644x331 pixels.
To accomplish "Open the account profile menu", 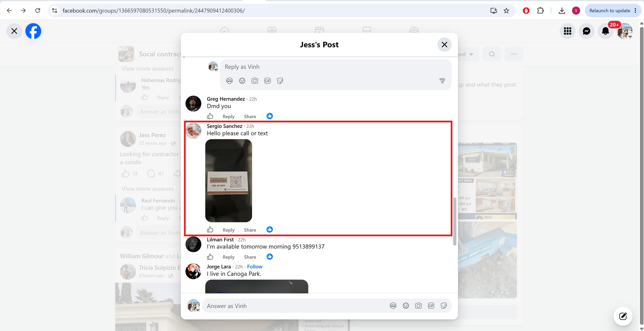I will click(x=625, y=31).
